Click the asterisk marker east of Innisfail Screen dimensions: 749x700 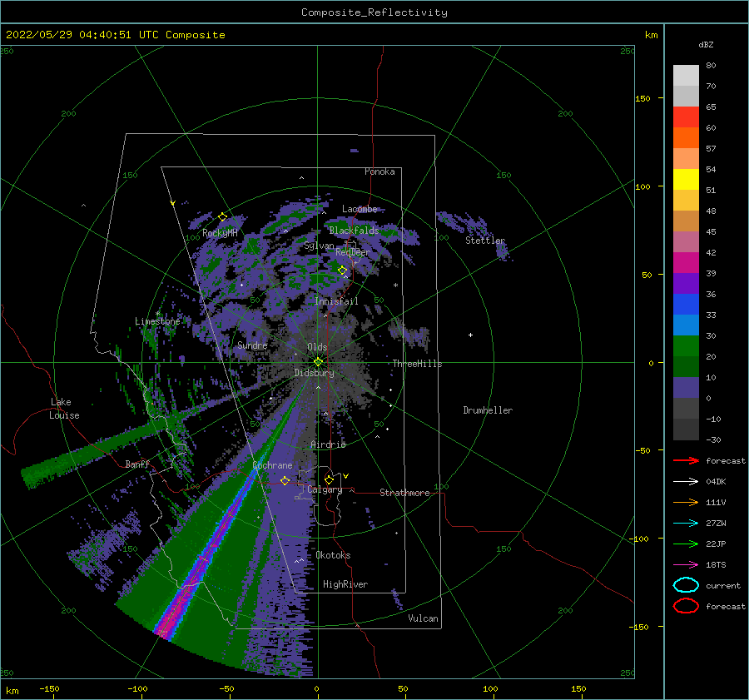tap(395, 285)
